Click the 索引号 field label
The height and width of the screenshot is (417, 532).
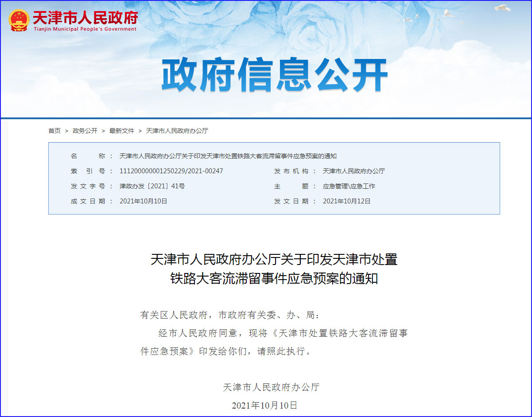[88, 171]
